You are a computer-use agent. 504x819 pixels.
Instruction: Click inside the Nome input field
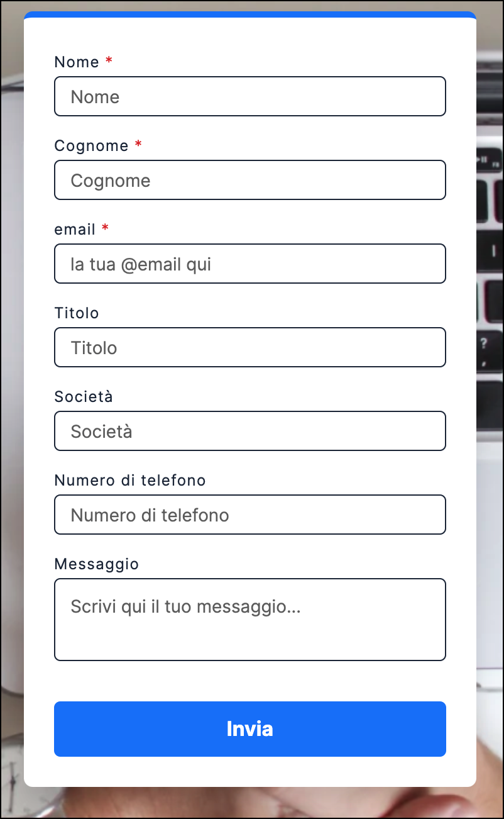pos(249,96)
